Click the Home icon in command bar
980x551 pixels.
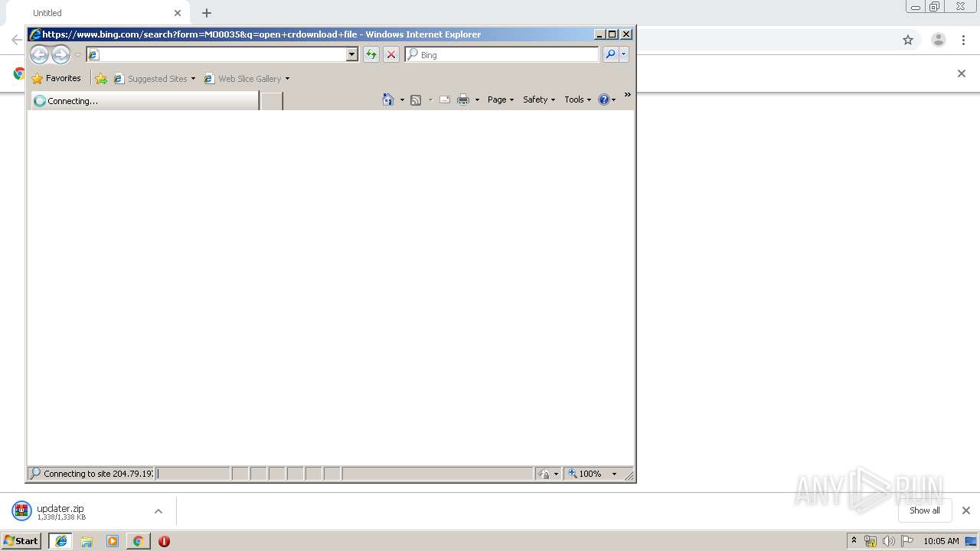point(388,99)
